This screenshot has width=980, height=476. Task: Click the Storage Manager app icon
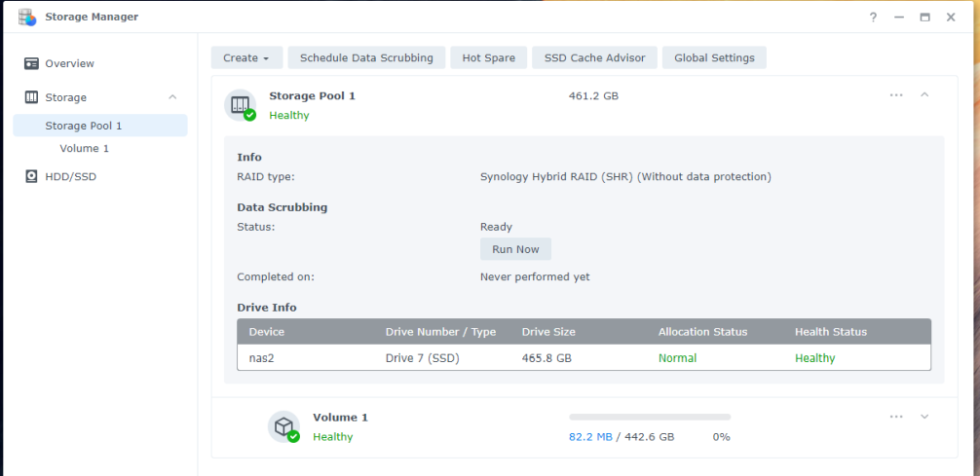(27, 17)
